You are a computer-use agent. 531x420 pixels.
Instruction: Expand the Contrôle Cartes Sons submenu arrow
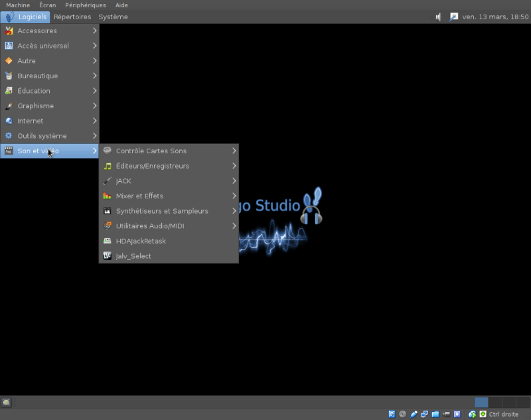tap(234, 151)
